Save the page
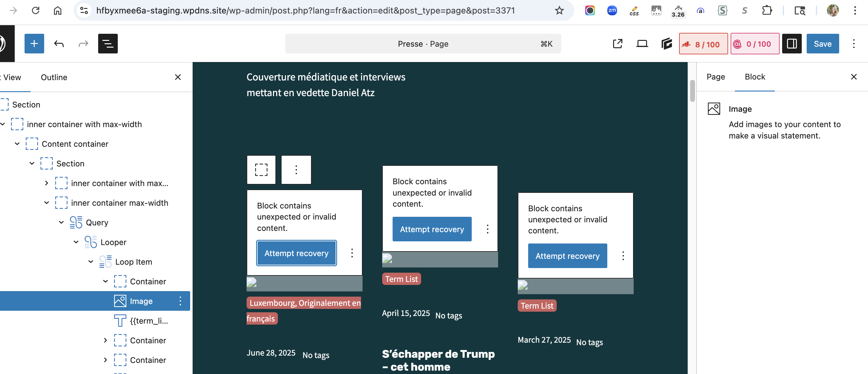The width and height of the screenshot is (868, 374). pyautogui.click(x=823, y=44)
